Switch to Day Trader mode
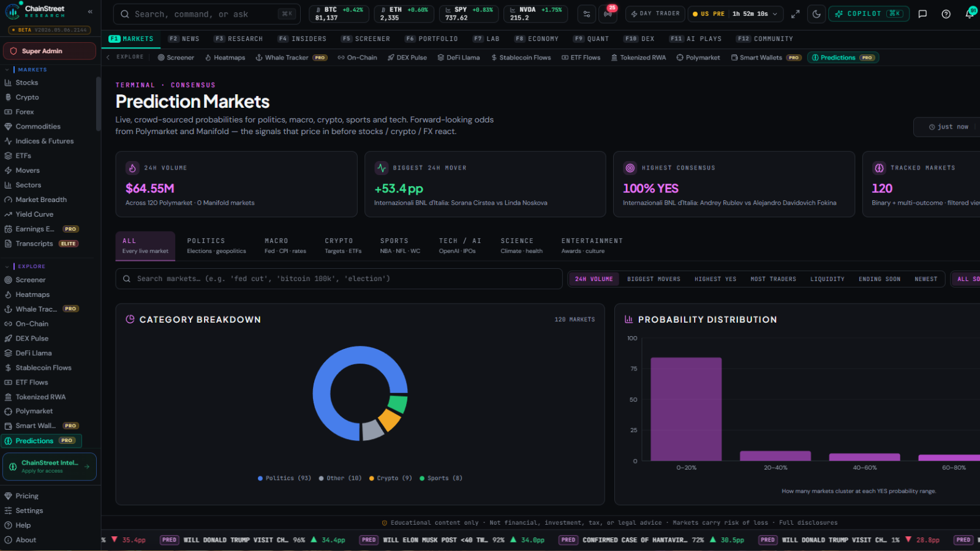The image size is (980, 551). pyautogui.click(x=655, y=13)
